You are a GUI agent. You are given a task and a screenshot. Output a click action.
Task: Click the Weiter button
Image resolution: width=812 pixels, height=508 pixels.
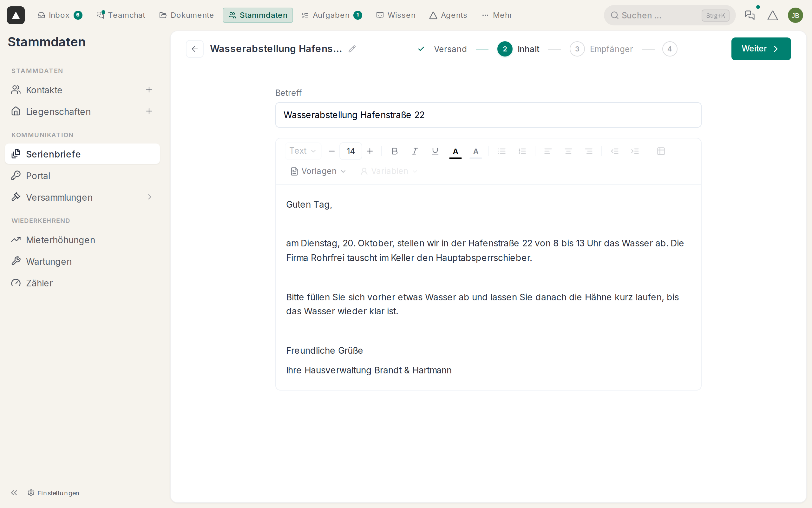click(761, 49)
